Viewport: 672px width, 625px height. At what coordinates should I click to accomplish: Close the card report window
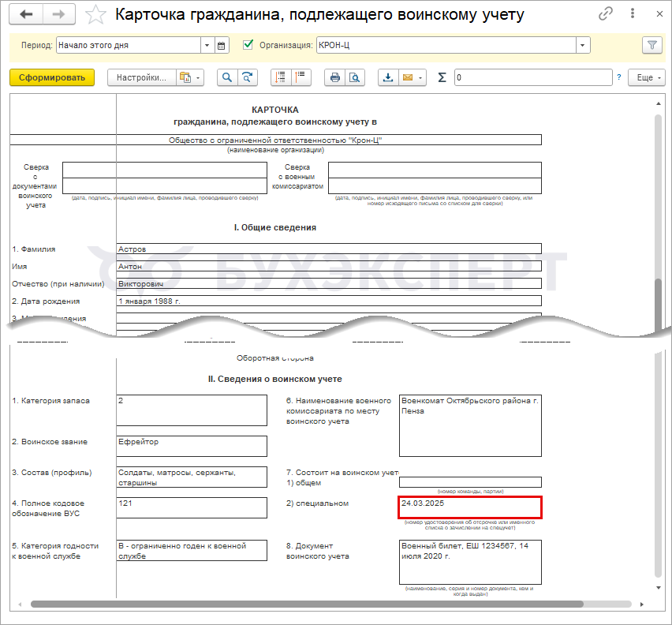[659, 13]
